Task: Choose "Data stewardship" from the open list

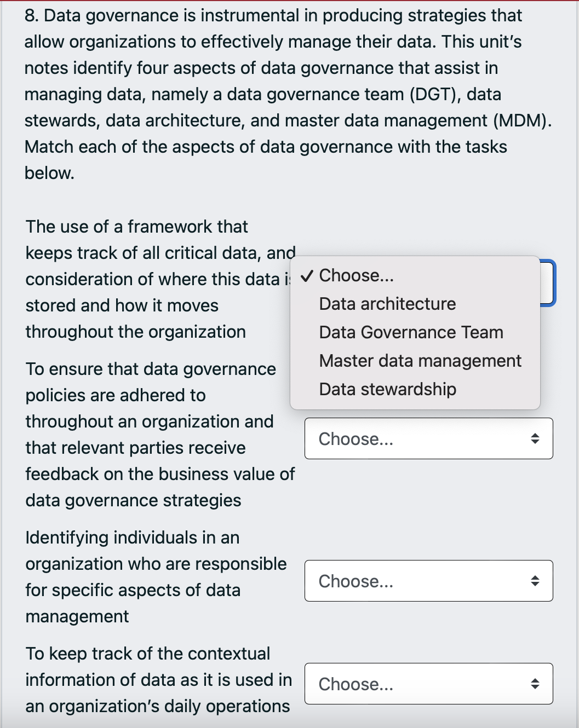Action: coord(415,389)
